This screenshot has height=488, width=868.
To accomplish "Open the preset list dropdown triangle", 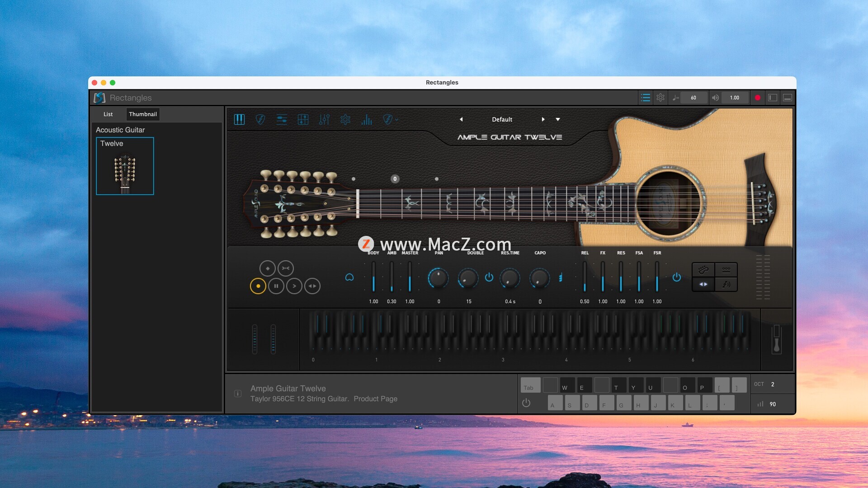I will pos(558,119).
